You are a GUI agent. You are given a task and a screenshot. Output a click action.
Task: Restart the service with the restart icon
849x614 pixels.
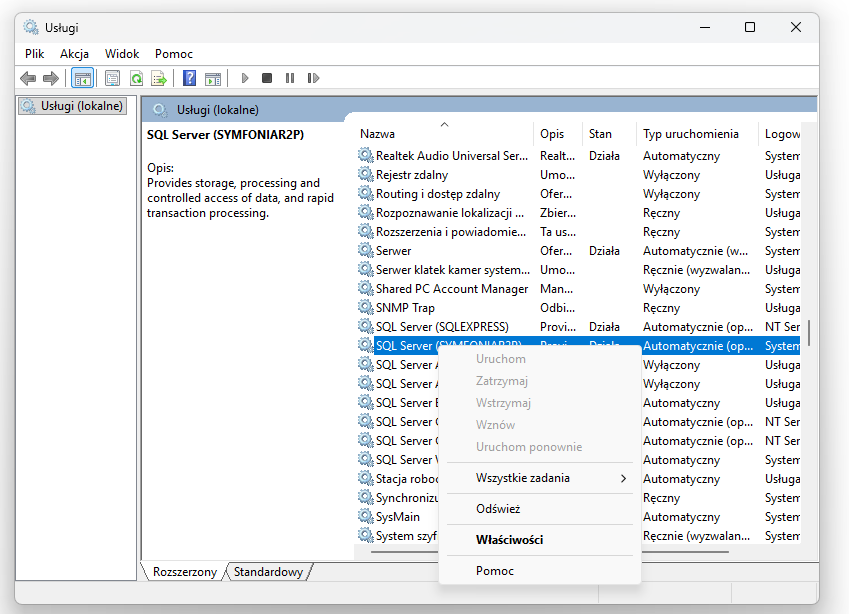pyautogui.click(x=313, y=79)
